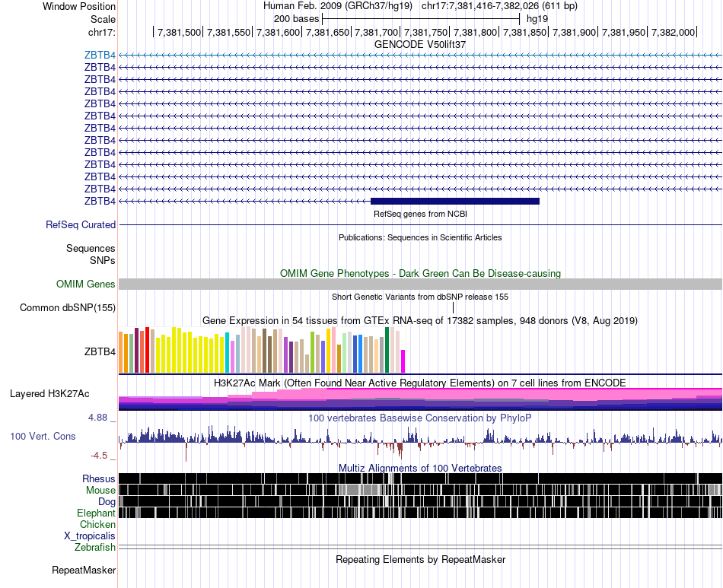Click the dark blue ZBTB4 exon block
Viewport: 723px width, 588px height.
coord(455,201)
